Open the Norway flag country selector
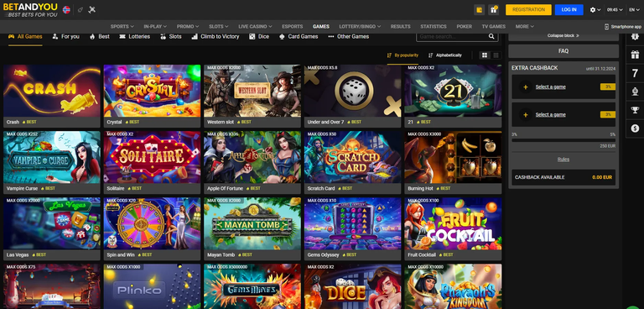644x309 pixels. point(66,10)
